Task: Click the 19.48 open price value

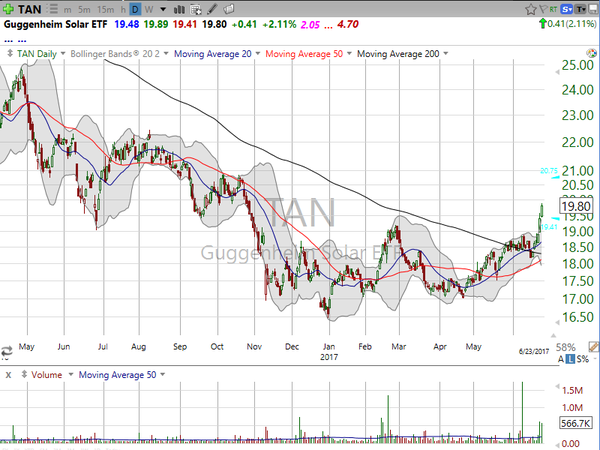Action: click(x=126, y=24)
